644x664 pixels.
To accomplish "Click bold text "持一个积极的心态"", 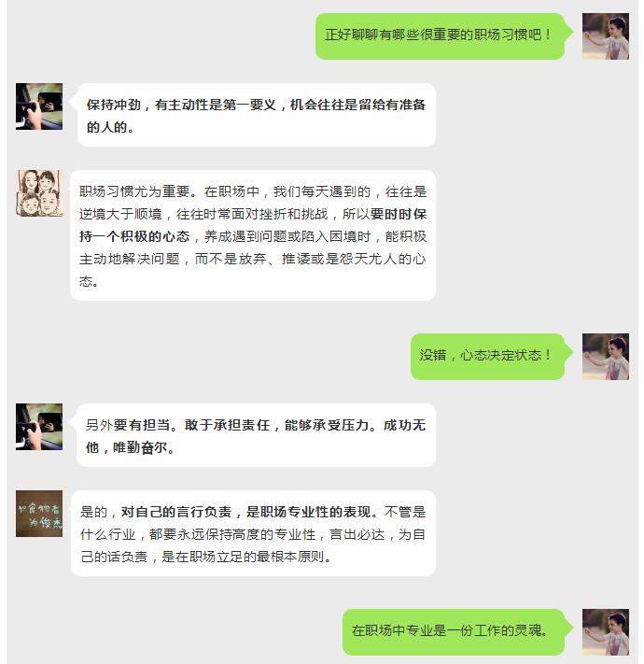I will [134, 236].
